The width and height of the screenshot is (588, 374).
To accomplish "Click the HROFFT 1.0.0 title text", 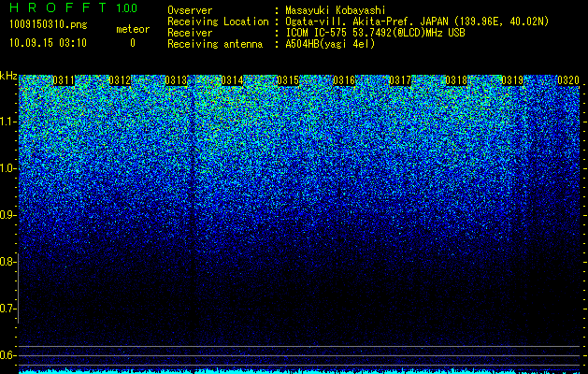I will 73,7.
